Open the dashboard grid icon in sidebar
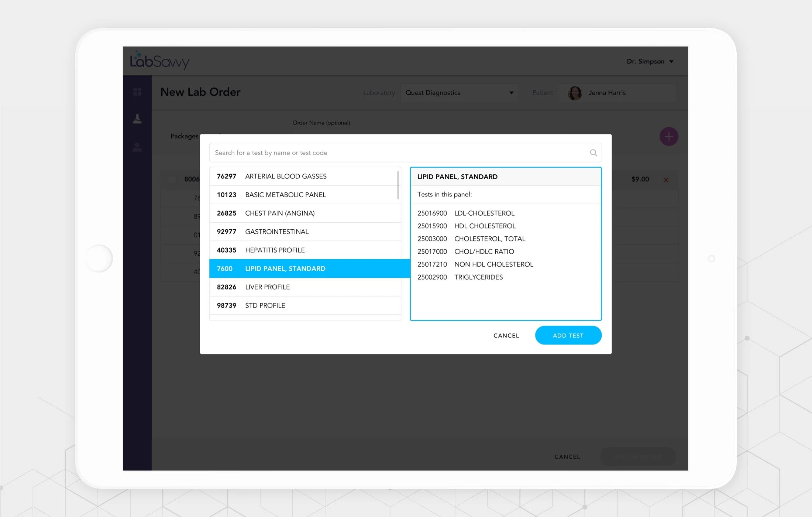 point(137,92)
